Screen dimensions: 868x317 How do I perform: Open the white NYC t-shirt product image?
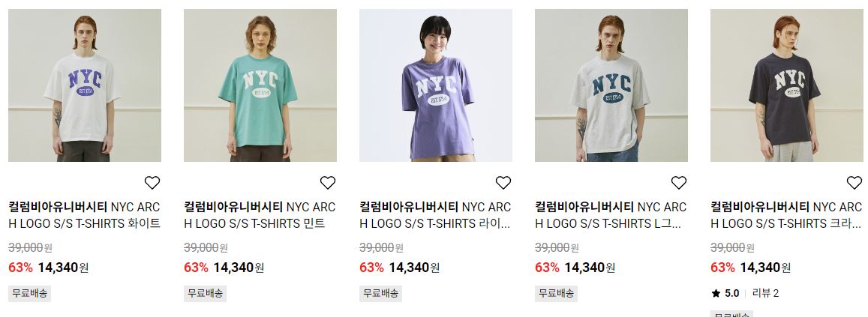[85, 85]
